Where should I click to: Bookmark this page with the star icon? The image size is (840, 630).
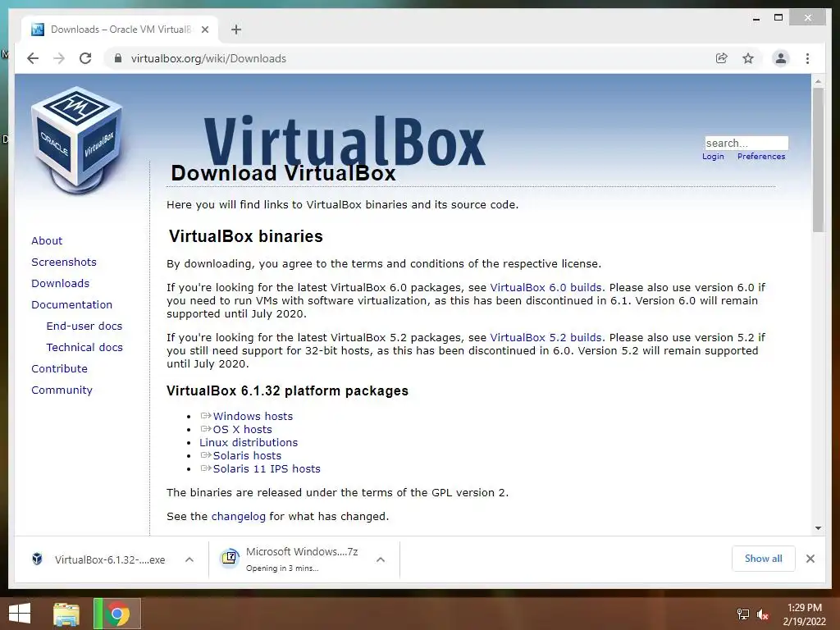748,58
